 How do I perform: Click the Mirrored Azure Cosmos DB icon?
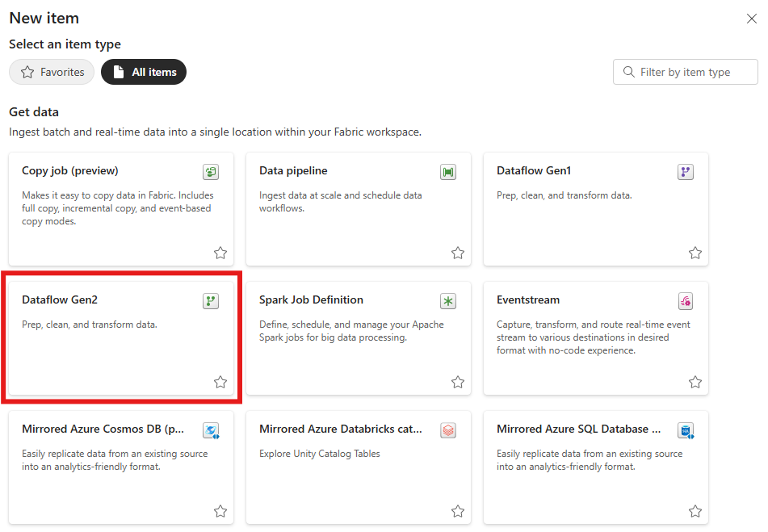211,430
